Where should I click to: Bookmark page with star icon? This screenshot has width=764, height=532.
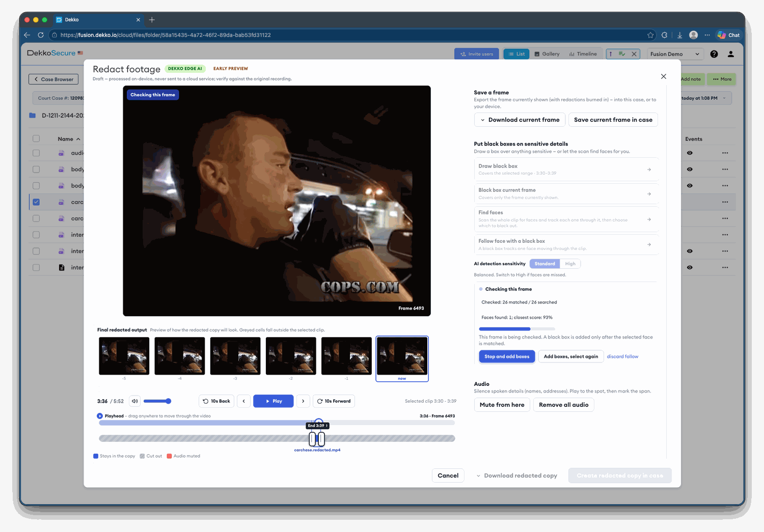point(650,35)
